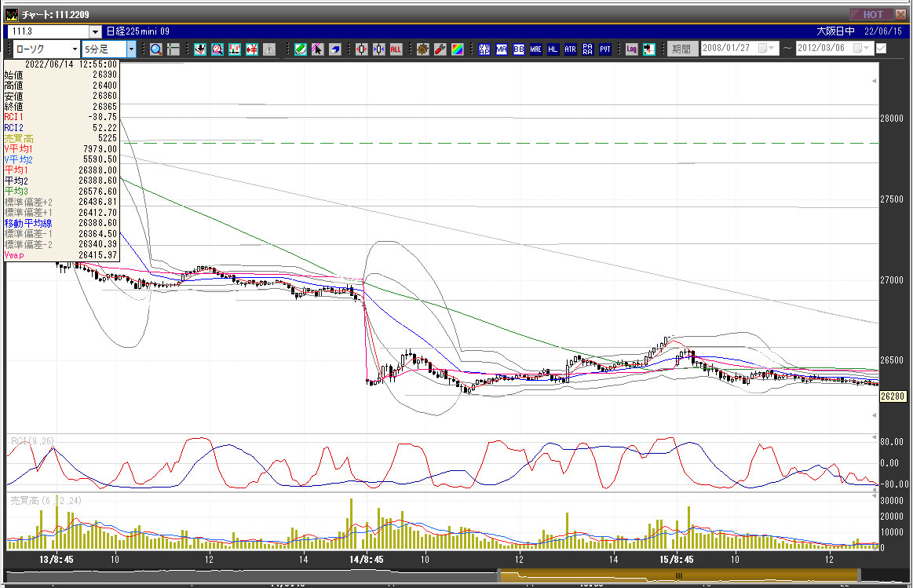
Task: Click the magnifier zoom icon
Action: point(156,49)
